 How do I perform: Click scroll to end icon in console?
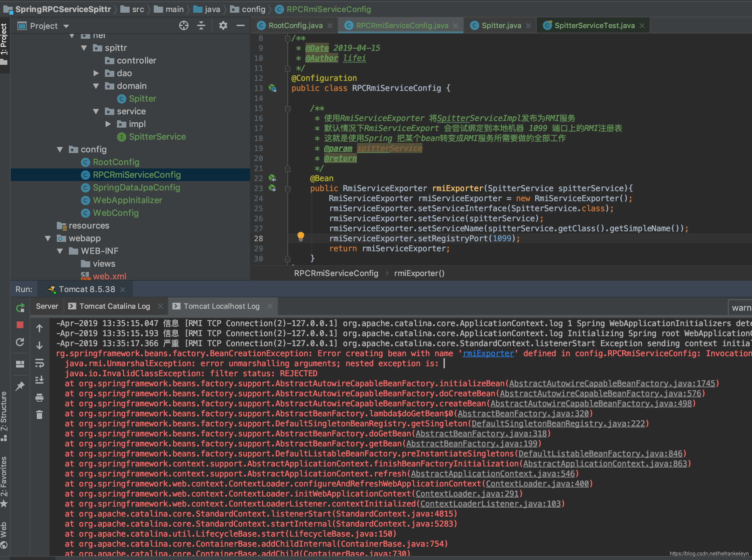point(39,380)
